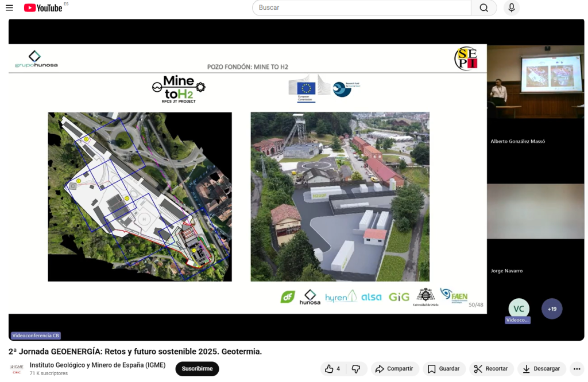Dislike the video with thumbs down

coord(356,369)
